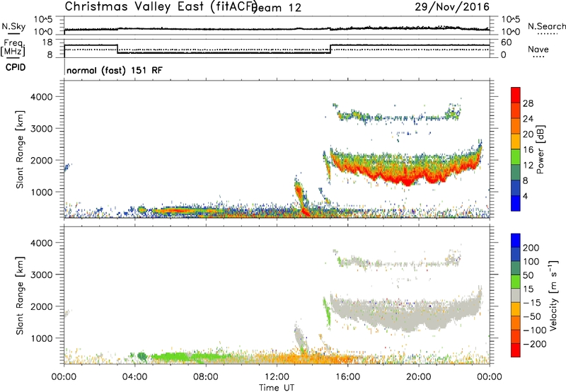Click the '10^5' label on right of noise panel
Viewport: 566px width, 392px height.
[510, 19]
